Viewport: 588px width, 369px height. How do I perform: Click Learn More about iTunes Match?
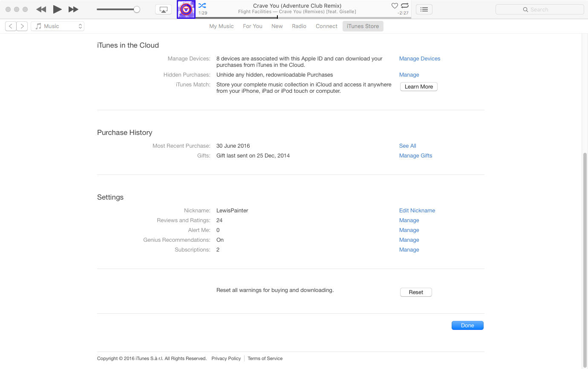point(419,87)
